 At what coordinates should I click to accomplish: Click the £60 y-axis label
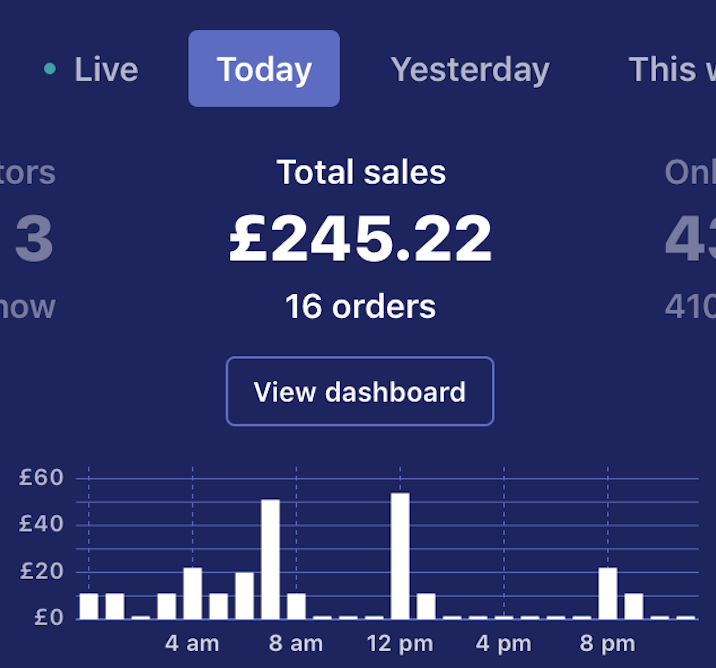(x=41, y=478)
